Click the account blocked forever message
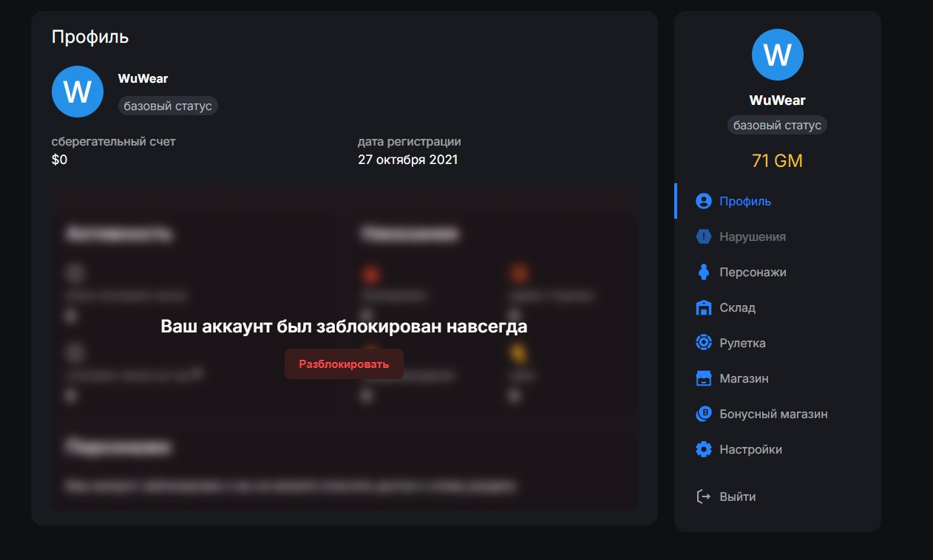 click(344, 327)
